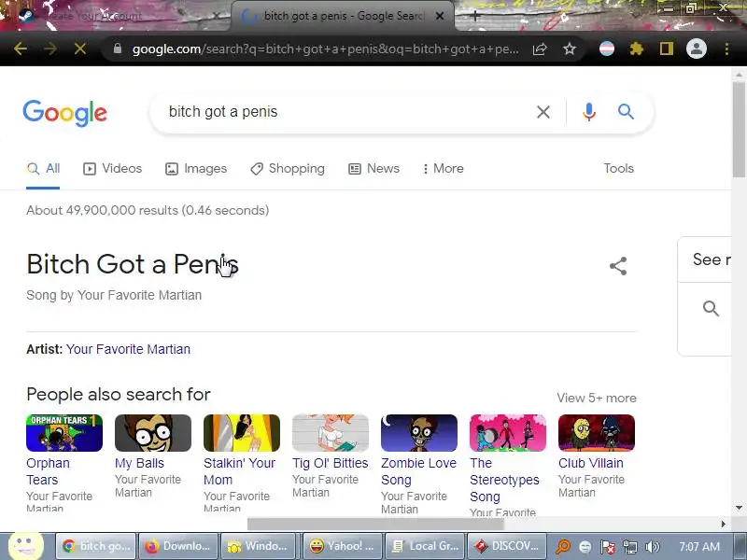
Task: Switch to the Yahoo! taskbar item
Action: pyautogui.click(x=343, y=546)
